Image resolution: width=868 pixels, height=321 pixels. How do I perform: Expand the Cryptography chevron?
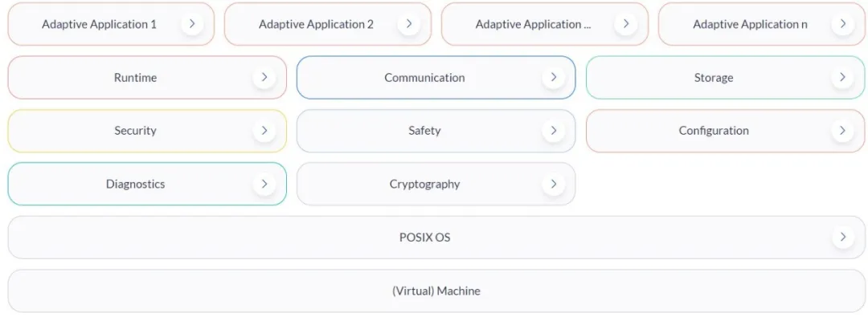(x=553, y=184)
